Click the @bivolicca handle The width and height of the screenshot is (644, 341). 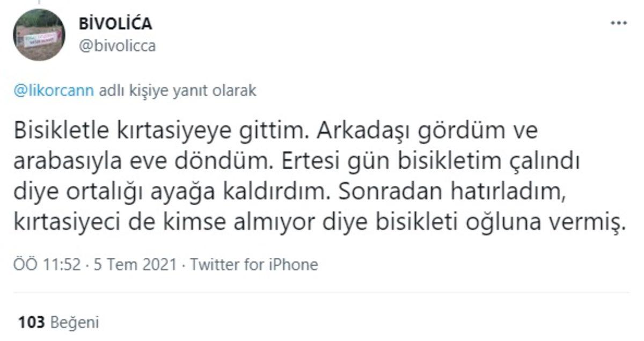click(117, 46)
